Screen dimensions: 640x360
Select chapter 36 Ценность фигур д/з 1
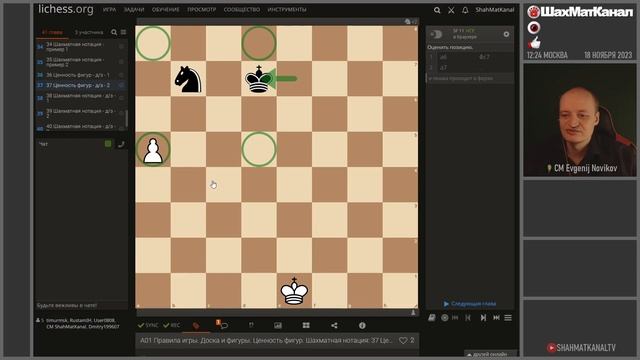tap(81, 75)
